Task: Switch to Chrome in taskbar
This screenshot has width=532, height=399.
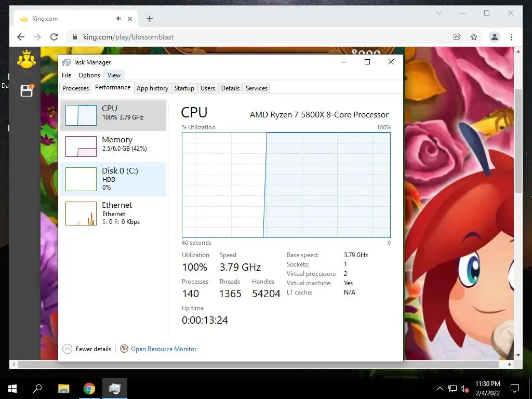Action: [89, 389]
